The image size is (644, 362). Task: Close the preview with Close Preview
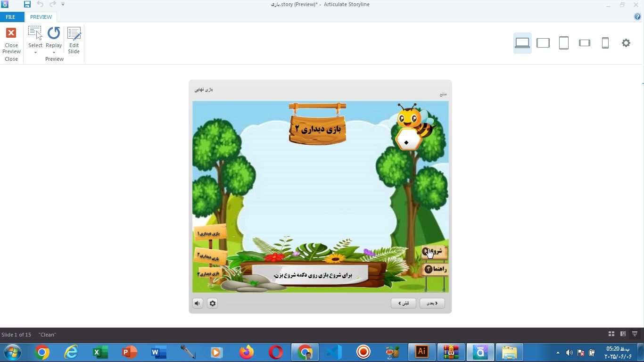coord(11,41)
